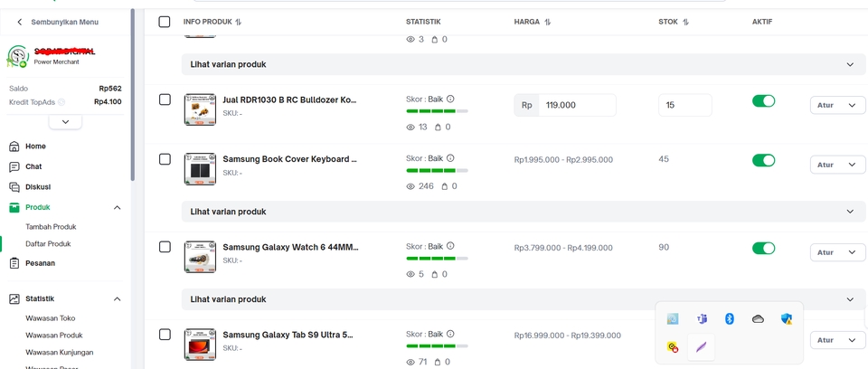Click the Diskusi menu label
The width and height of the screenshot is (868, 369).
pos(38,187)
